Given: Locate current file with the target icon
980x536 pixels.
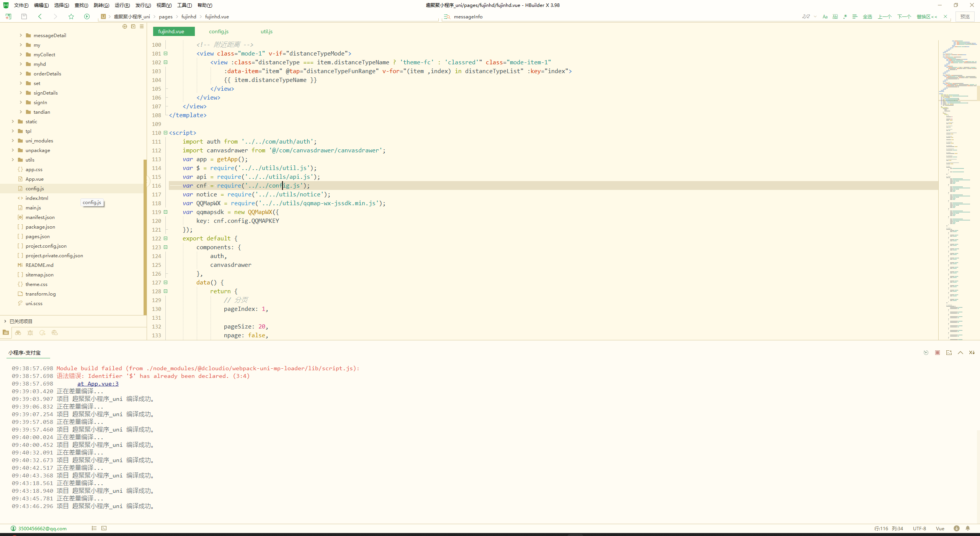Looking at the screenshot, I should (125, 26).
